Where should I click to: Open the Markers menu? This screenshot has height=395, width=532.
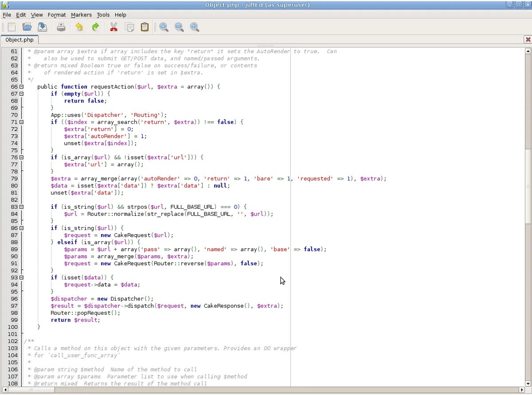[x=82, y=15]
